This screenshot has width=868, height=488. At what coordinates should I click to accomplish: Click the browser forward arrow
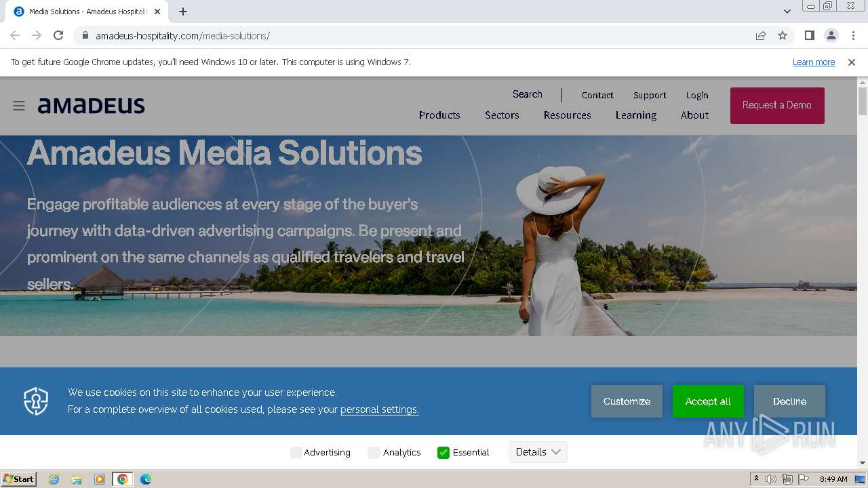click(x=37, y=35)
